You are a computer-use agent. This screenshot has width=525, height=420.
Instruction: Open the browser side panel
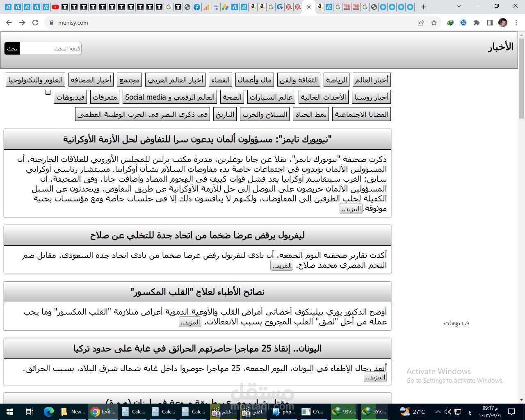coord(490,23)
